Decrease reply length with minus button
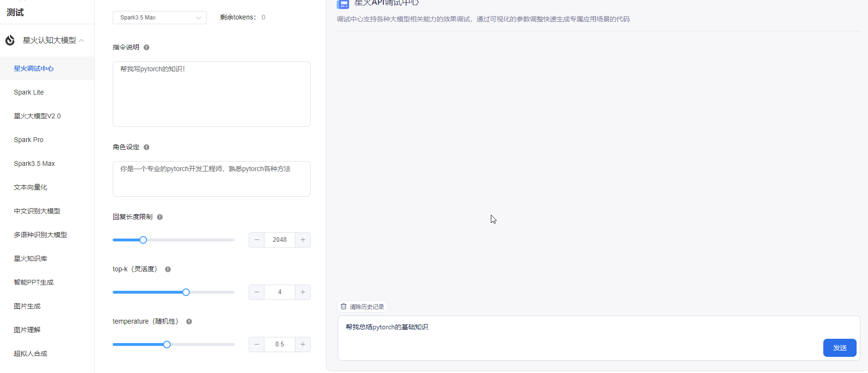868x373 pixels. pyautogui.click(x=257, y=240)
